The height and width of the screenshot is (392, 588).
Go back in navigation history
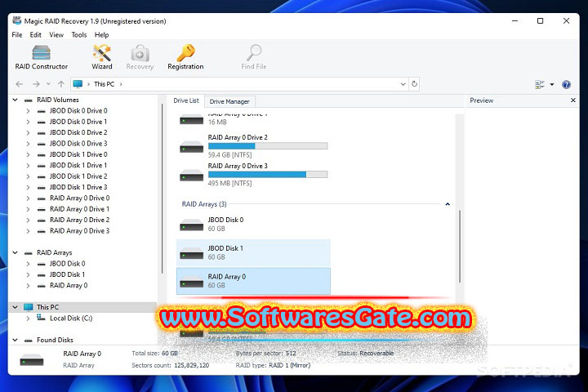pos(20,84)
